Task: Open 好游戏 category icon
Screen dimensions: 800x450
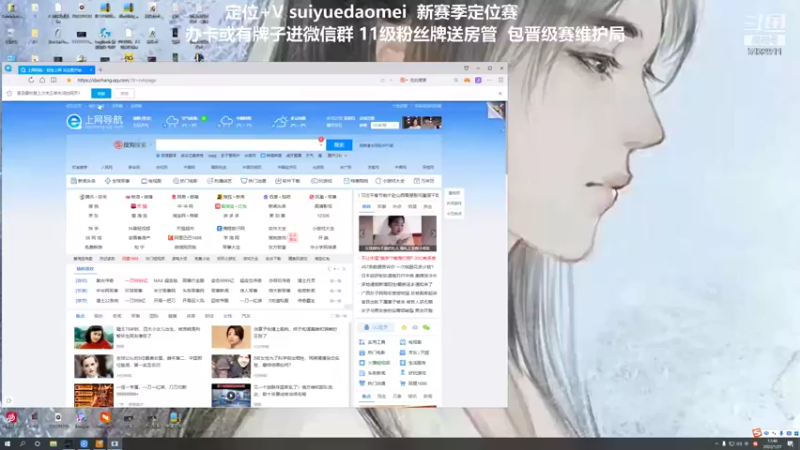Action: click(x=321, y=181)
